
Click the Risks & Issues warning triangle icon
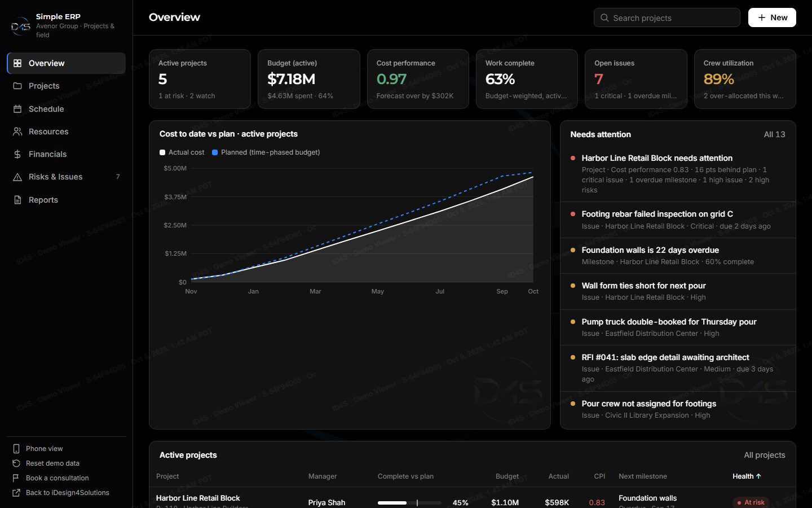pos(17,177)
